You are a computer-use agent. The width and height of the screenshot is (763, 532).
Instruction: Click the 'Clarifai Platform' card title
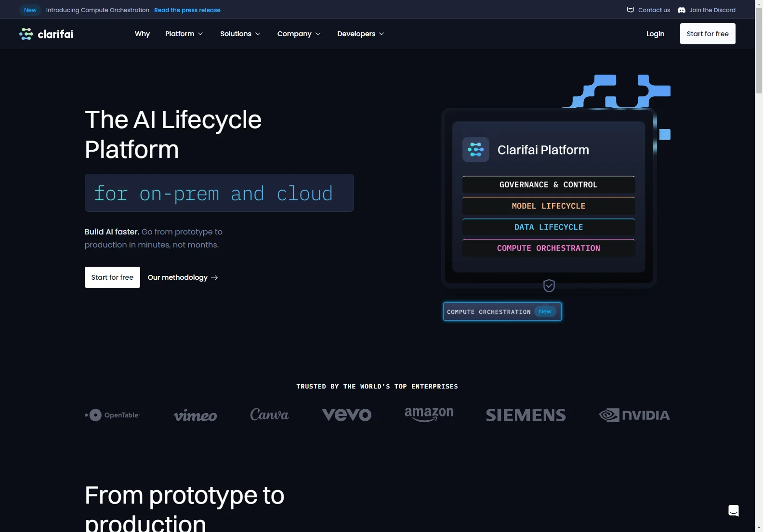(x=543, y=150)
